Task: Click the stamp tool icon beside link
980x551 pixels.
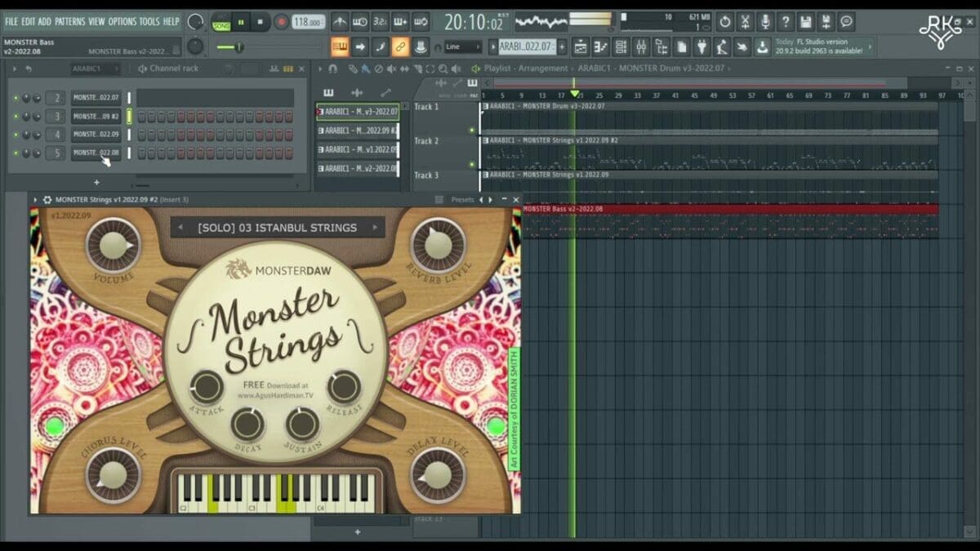Action: (x=421, y=47)
